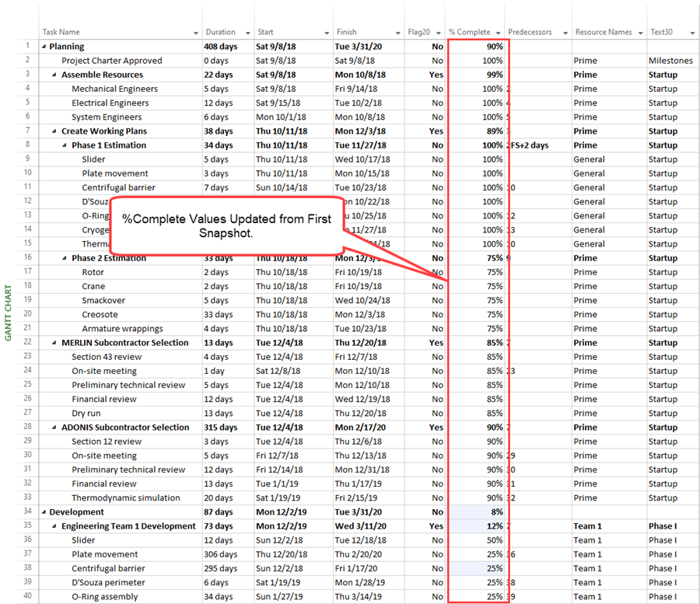700x604 pixels.
Task: Collapse the Assemble Resources group
Action: click(x=53, y=74)
